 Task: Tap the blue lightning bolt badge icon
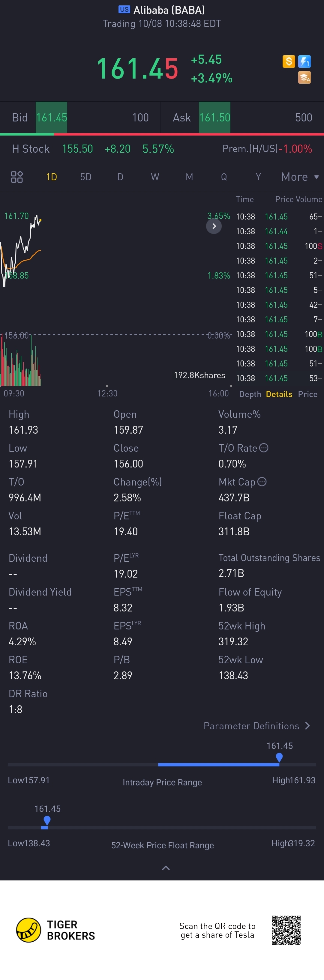304,61
